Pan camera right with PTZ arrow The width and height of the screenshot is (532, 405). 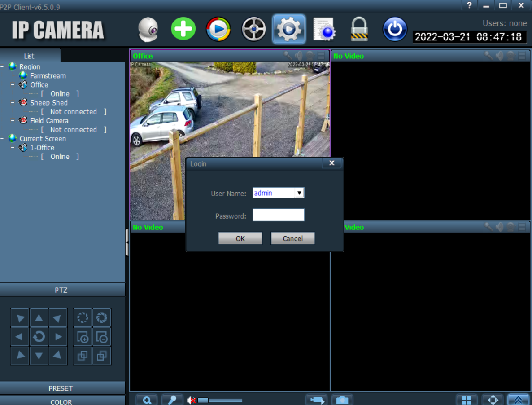click(58, 337)
